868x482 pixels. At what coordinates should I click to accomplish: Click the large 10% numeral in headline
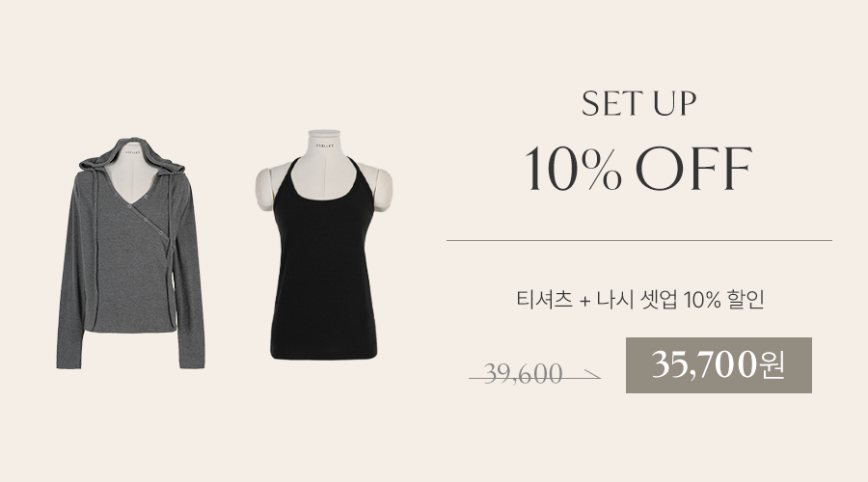[x=573, y=170]
